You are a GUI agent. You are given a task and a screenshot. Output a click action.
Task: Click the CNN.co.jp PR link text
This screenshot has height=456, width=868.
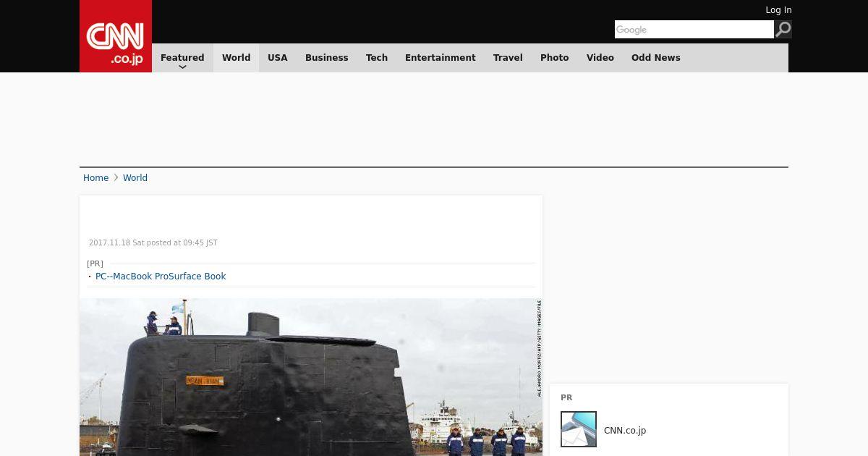(625, 431)
